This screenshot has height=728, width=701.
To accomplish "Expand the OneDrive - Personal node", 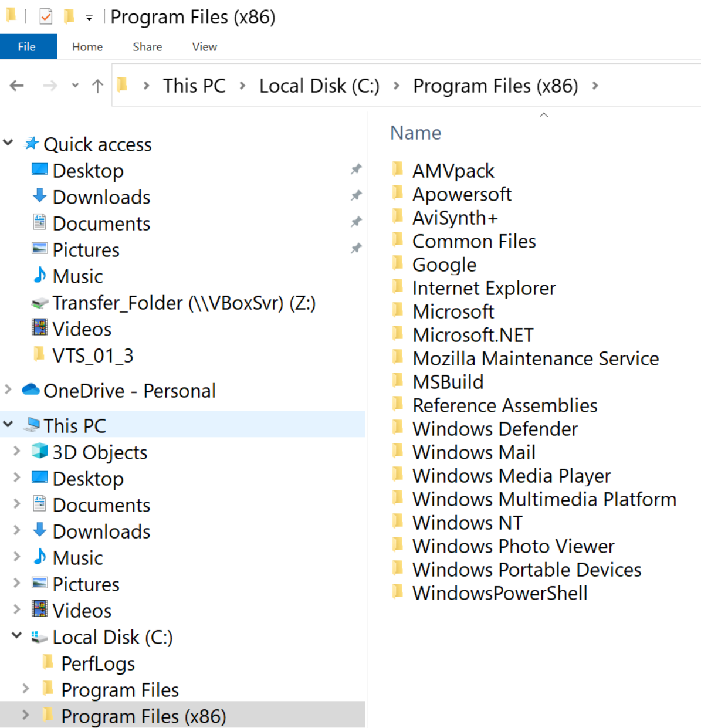I will click(x=8, y=389).
